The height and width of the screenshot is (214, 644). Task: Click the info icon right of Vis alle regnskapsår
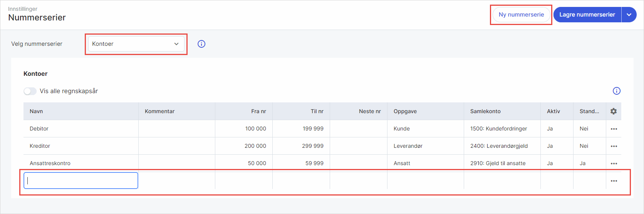[617, 91]
